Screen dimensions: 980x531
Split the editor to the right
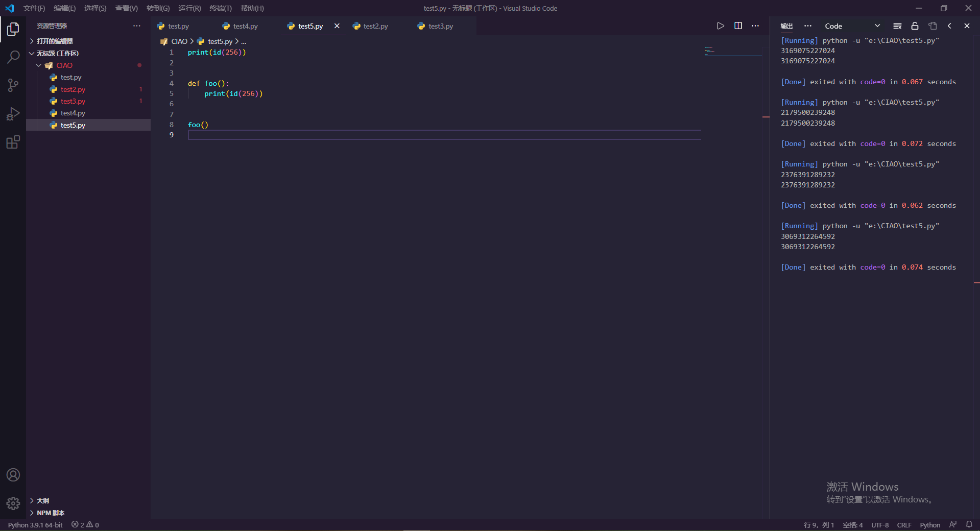(738, 26)
